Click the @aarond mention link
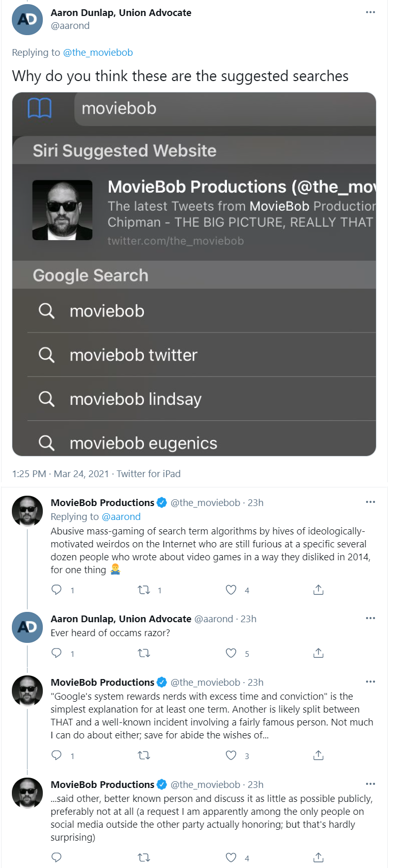The height and width of the screenshot is (868, 394). coord(121,517)
